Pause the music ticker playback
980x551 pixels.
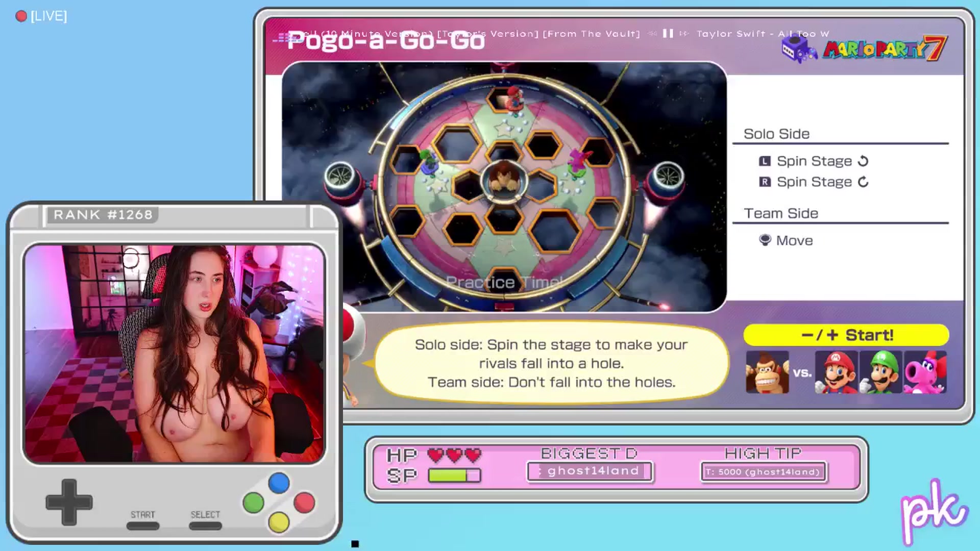click(668, 34)
